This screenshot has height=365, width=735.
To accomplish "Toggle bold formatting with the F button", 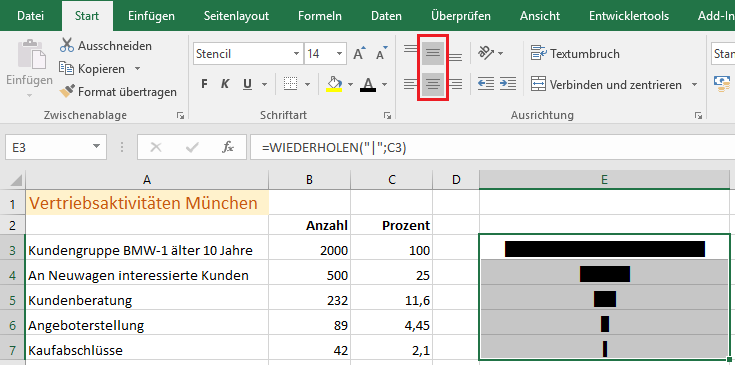I will [204, 84].
